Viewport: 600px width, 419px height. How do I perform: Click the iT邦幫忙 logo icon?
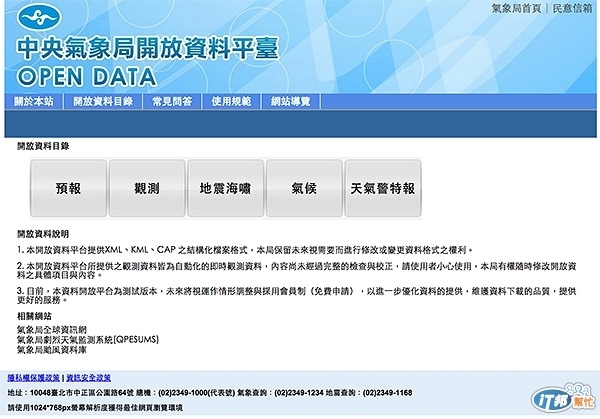pyautogui.click(x=563, y=398)
